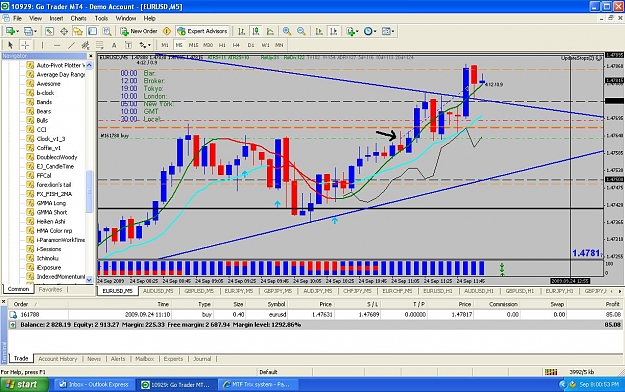Switch to EURUSD,H1 chart tab
Viewport: 625px width, 392px height.
tap(438, 291)
